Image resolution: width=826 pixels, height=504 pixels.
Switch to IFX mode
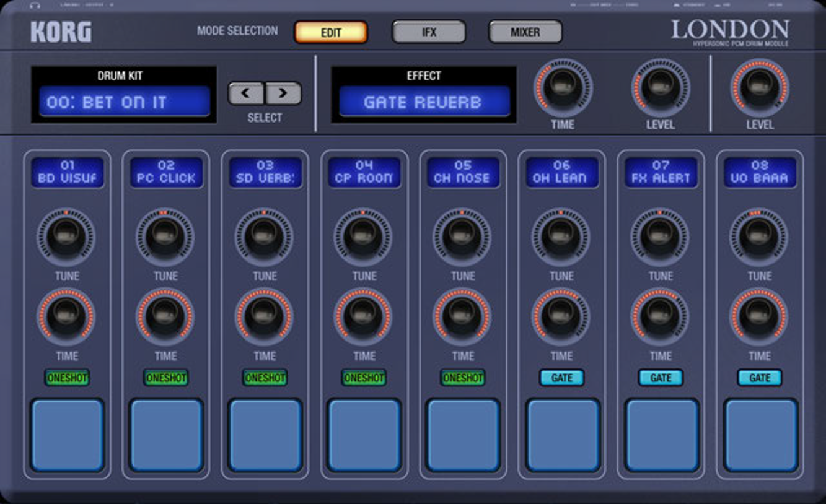tap(429, 32)
